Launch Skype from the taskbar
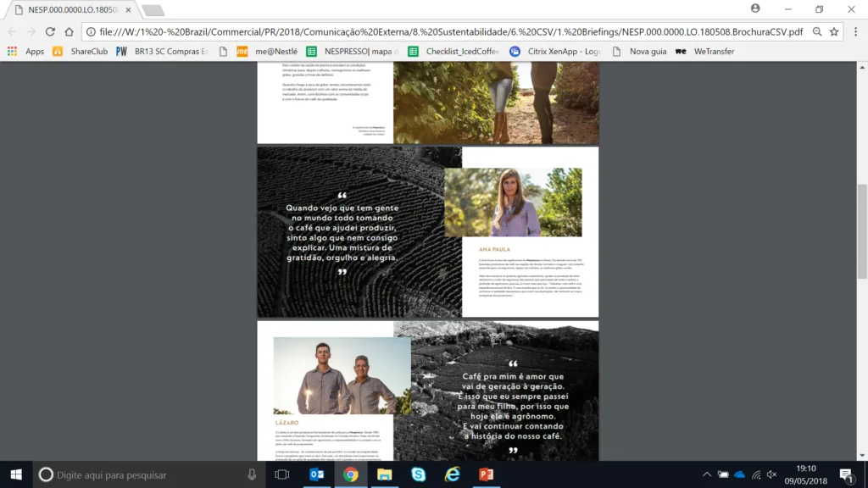 (419, 474)
